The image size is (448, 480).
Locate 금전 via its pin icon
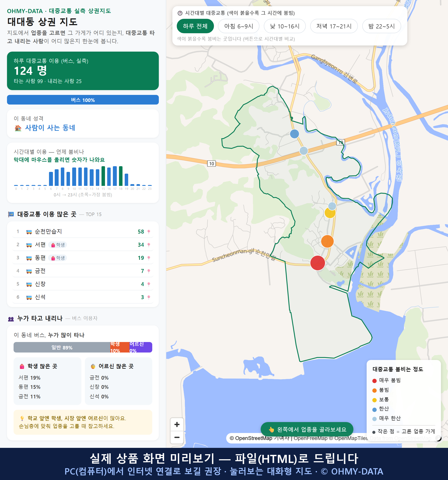(x=149, y=271)
